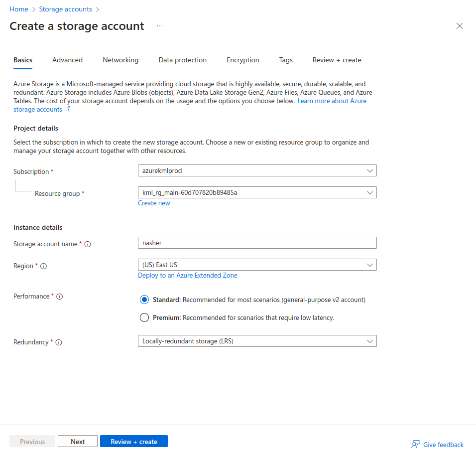Select Premium performance option
Image resolution: width=476 pixels, height=463 pixels.
click(x=144, y=317)
